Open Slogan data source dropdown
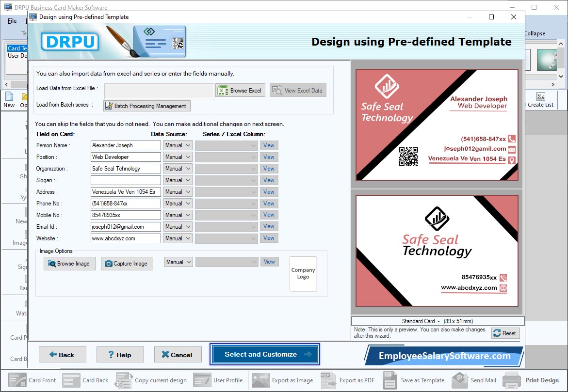The image size is (568, 392). [178, 180]
